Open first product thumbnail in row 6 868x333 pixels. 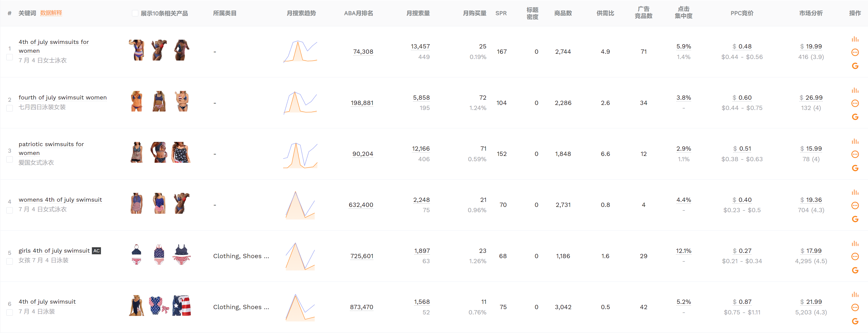coord(136,306)
